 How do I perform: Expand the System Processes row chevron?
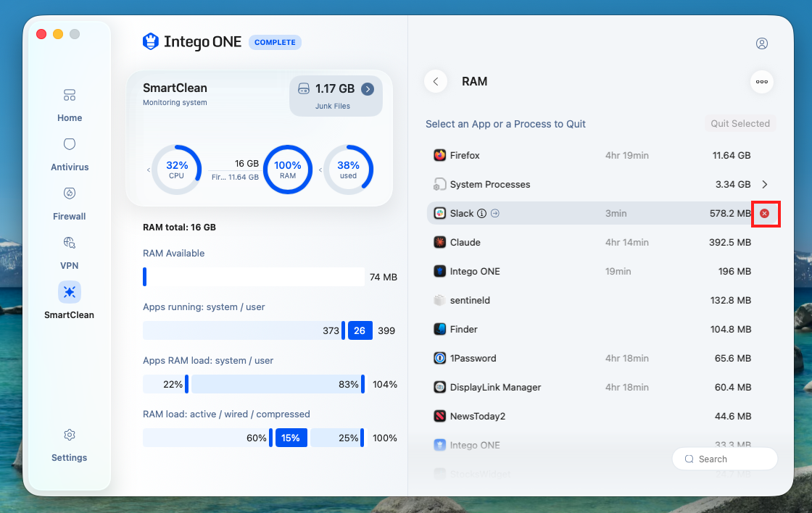[765, 184]
